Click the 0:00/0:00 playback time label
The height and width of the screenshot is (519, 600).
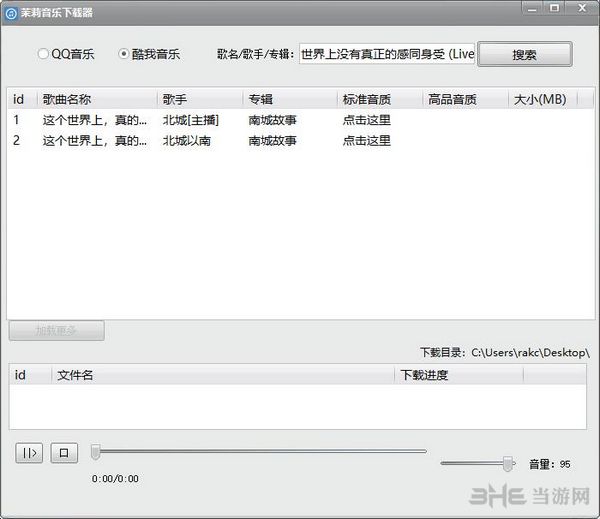coord(115,478)
